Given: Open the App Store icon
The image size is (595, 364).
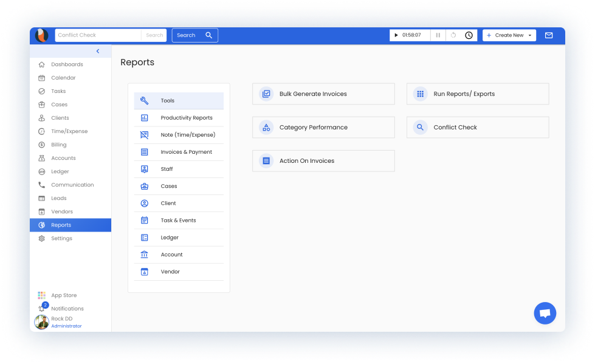Looking at the screenshot, I should pos(41,295).
